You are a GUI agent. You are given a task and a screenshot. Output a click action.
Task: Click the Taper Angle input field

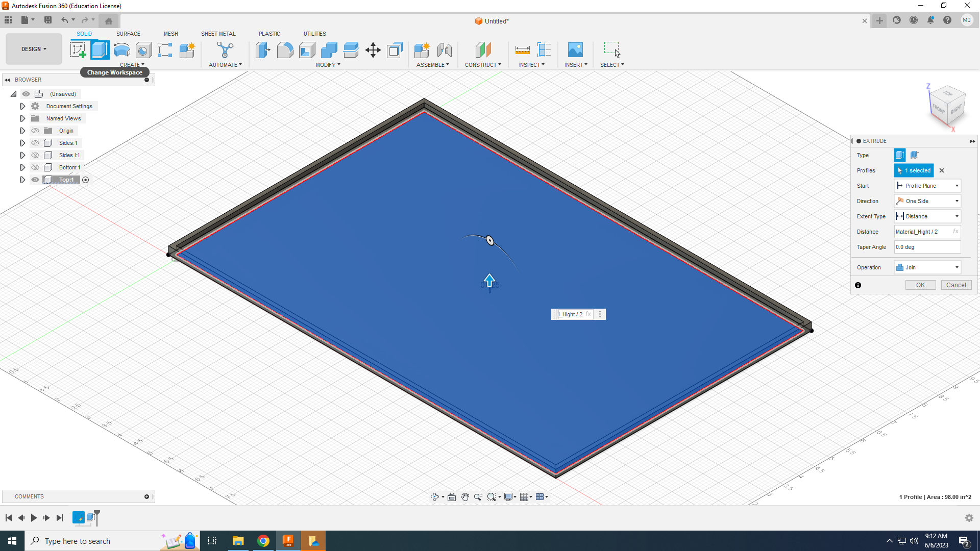coord(927,247)
